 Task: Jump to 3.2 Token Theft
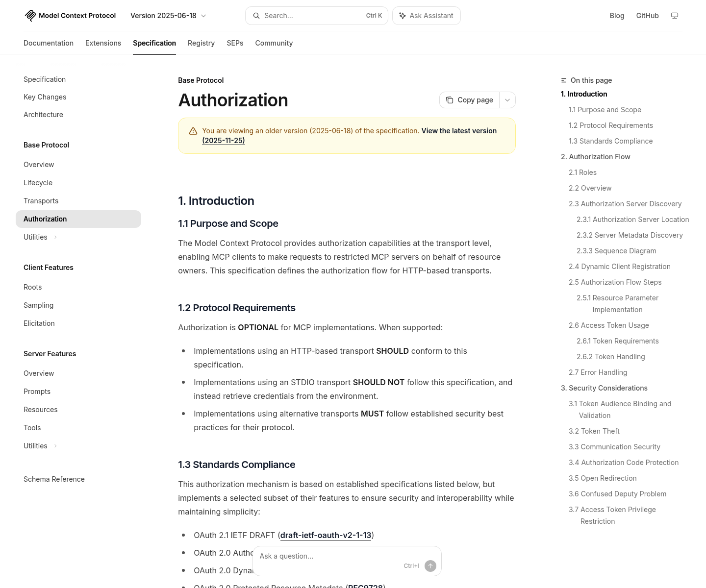[x=594, y=431]
